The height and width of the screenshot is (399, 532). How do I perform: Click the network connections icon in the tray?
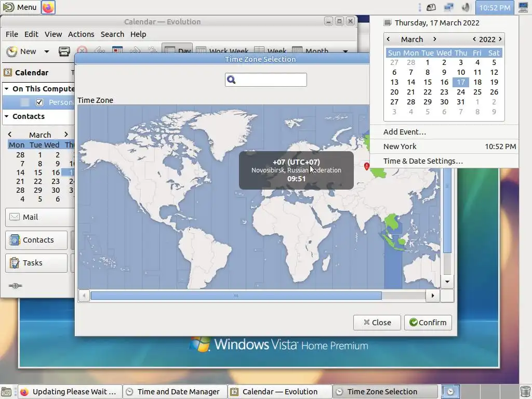click(x=448, y=7)
